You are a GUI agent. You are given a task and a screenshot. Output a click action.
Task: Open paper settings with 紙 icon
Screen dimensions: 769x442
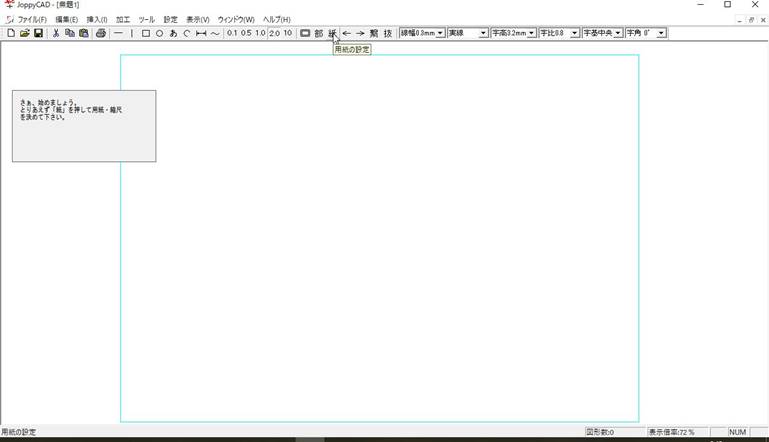(x=333, y=33)
